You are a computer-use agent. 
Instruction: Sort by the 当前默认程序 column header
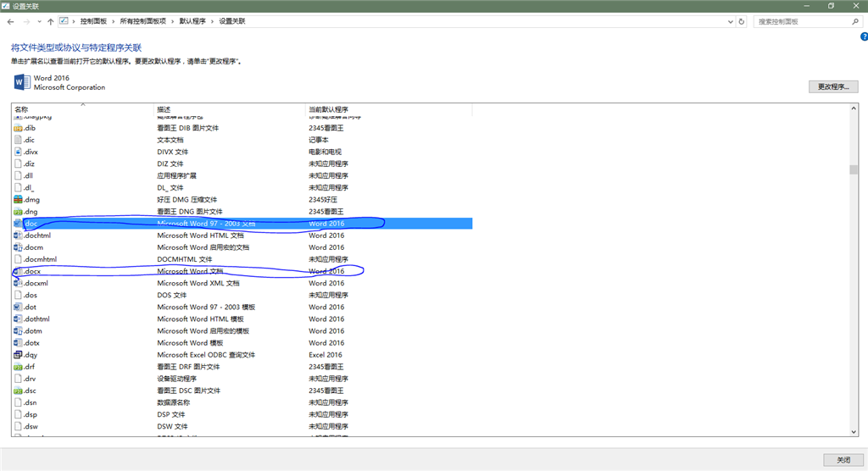point(388,109)
